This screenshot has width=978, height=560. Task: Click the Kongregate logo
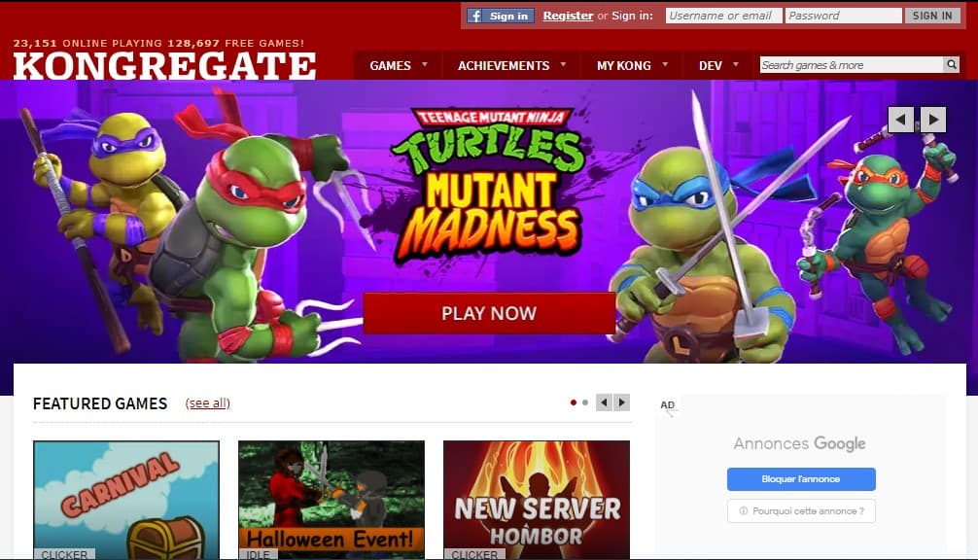click(163, 64)
